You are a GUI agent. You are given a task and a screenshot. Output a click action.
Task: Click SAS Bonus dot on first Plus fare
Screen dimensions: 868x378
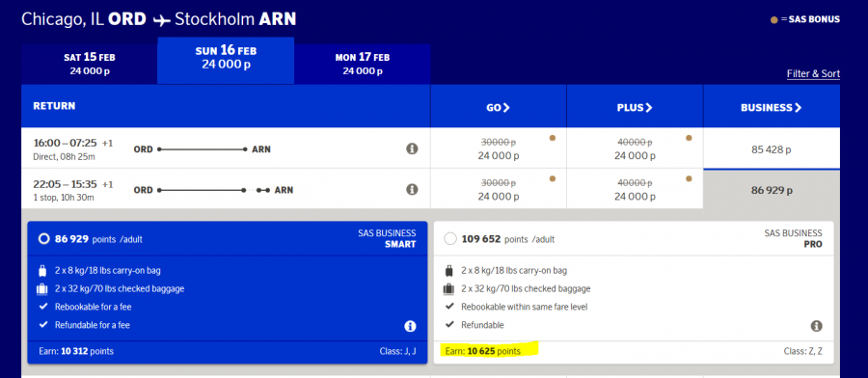689,138
